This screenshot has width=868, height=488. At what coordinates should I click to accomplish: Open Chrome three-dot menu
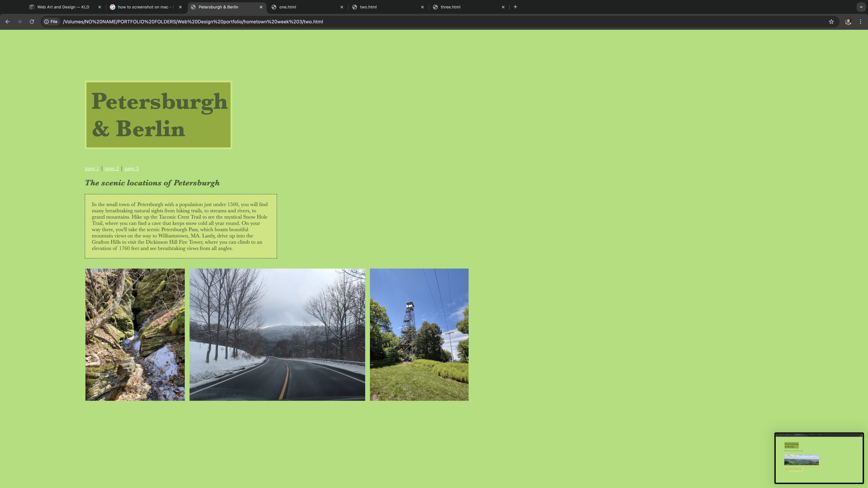click(x=860, y=22)
